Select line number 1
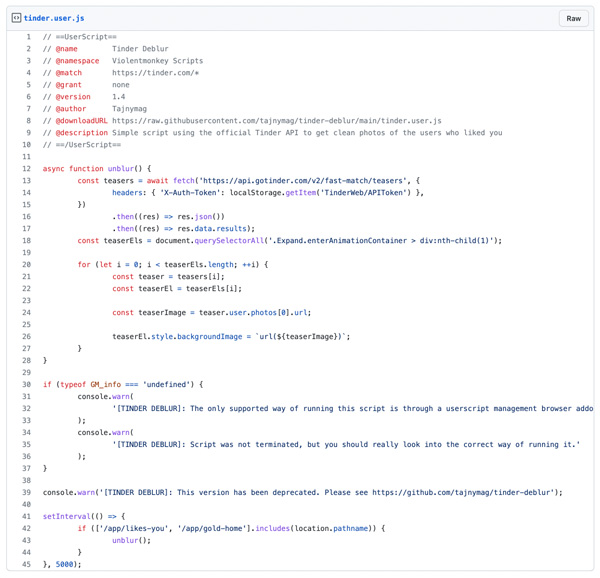The height and width of the screenshot is (578, 600). pyautogui.click(x=28, y=37)
